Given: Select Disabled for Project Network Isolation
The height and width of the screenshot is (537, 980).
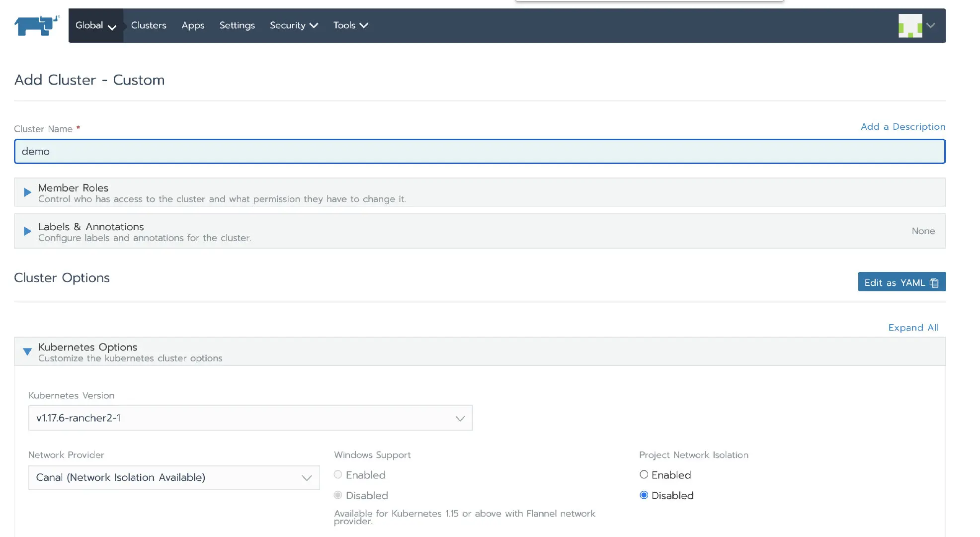Looking at the screenshot, I should (x=644, y=495).
